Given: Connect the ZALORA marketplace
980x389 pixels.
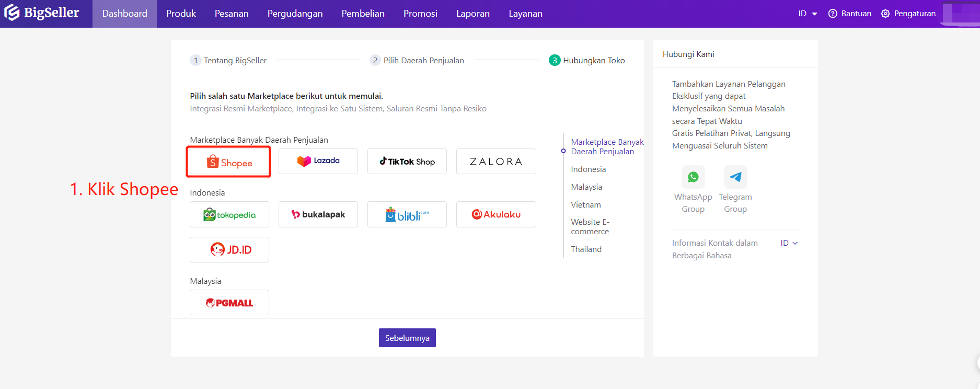Looking at the screenshot, I should (496, 161).
